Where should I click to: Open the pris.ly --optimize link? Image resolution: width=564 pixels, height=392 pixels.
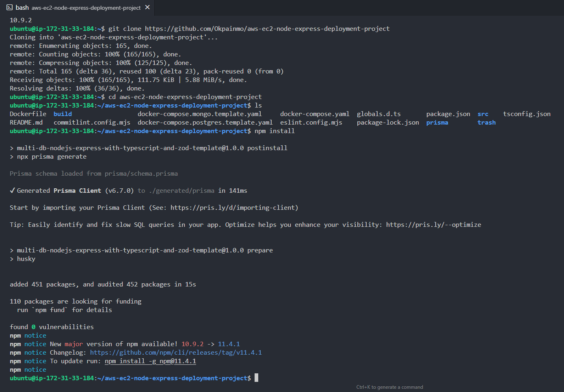(433, 225)
